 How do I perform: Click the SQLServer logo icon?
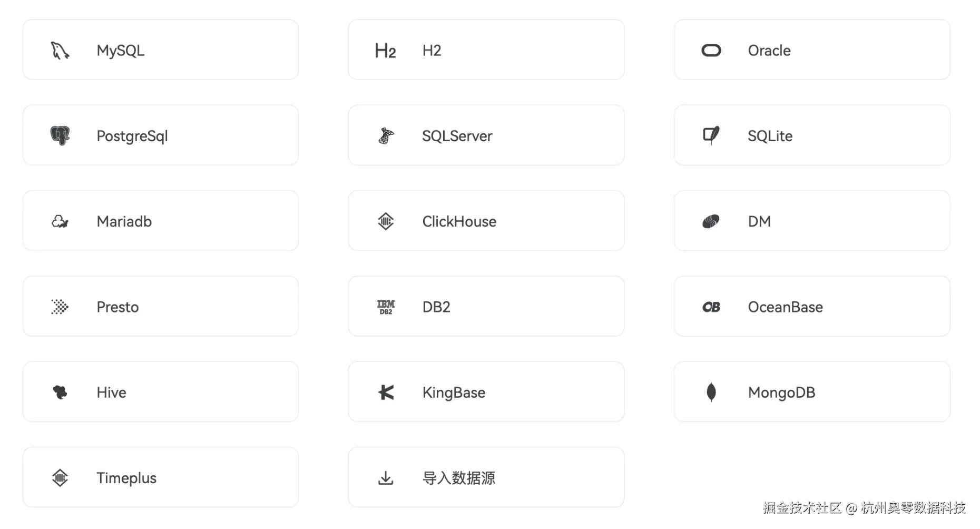(386, 136)
